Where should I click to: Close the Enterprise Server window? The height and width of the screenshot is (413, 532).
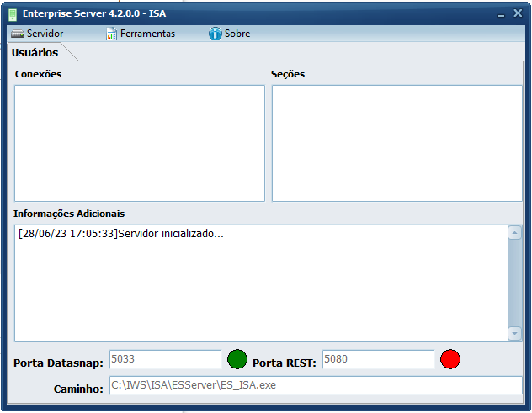point(518,13)
